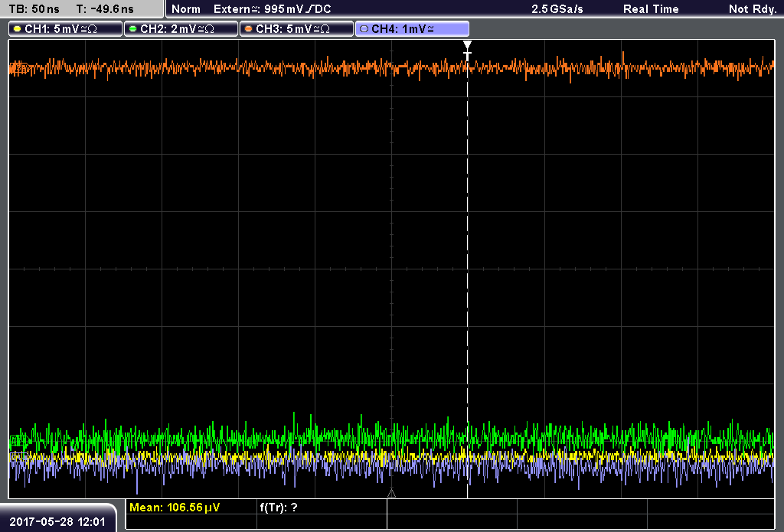
Task: Click the time reference triangle at bottom
Action: click(391, 494)
